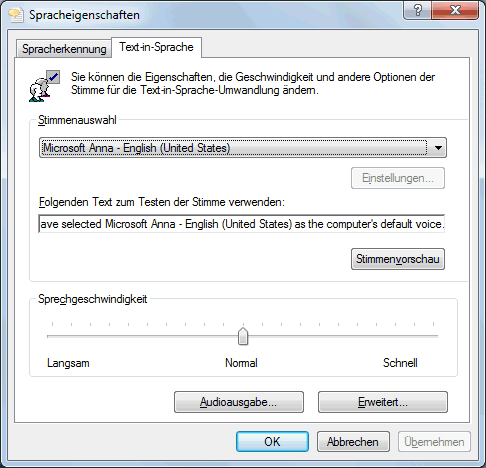The image size is (486, 468).
Task: Click the speech speed slider thumb
Action: pyautogui.click(x=243, y=336)
